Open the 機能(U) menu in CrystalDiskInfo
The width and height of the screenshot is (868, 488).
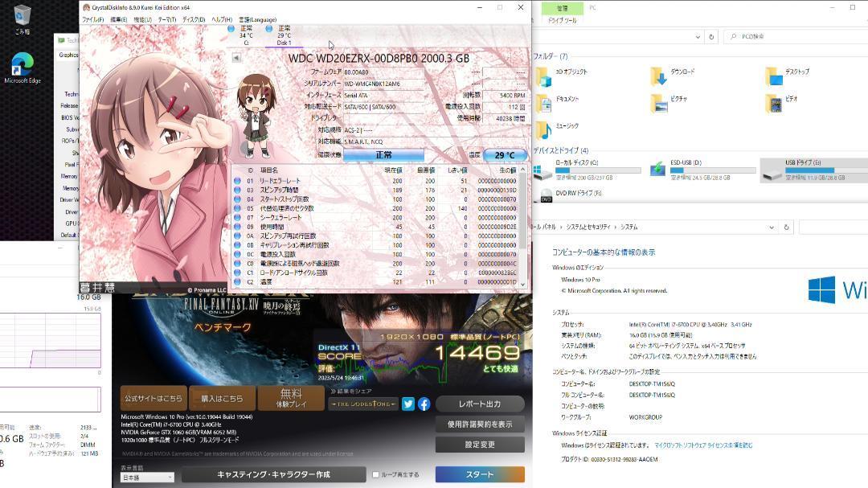click(142, 19)
